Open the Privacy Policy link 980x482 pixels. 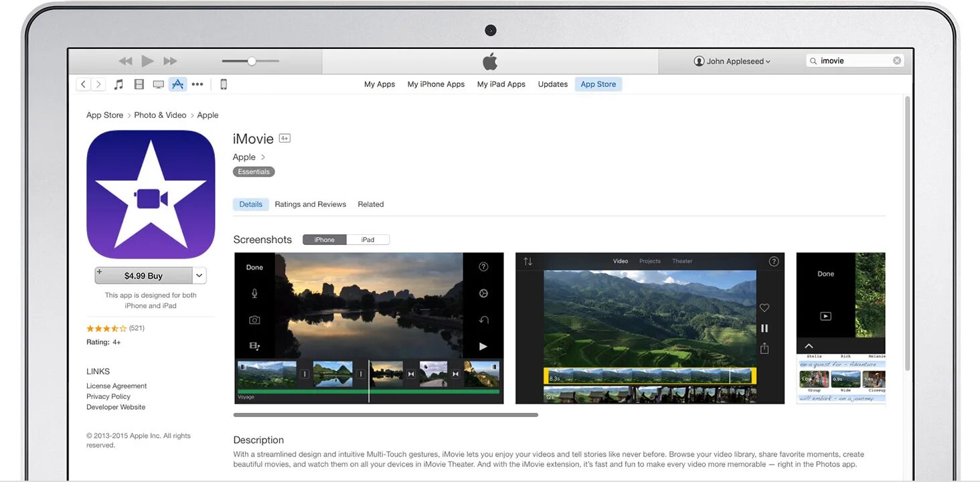[108, 396]
